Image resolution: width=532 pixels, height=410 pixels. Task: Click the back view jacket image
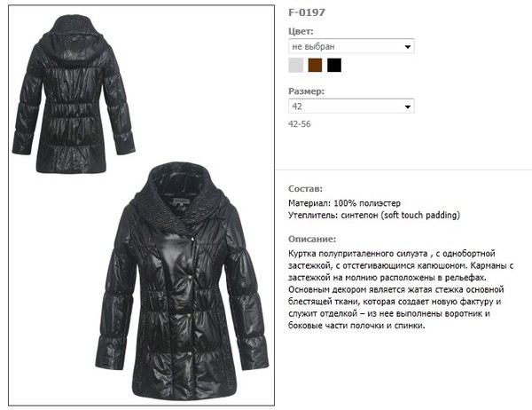click(74, 94)
